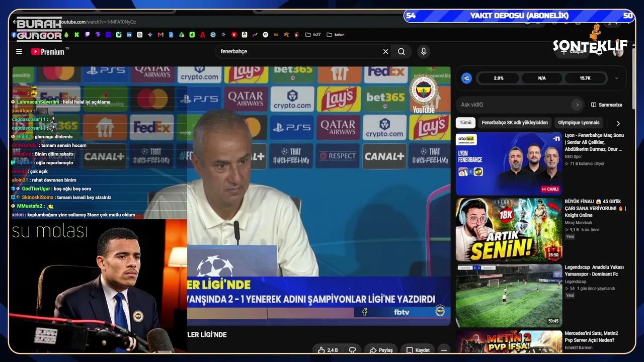Like the video (2,4 B)
The height and width of the screenshot is (362, 644).
328,350
